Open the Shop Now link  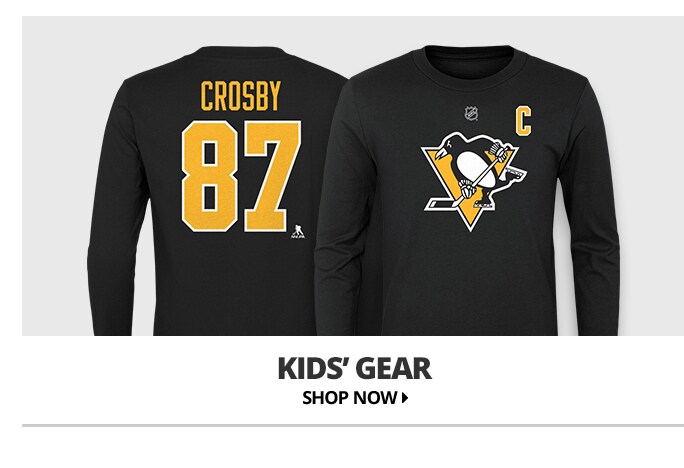pos(355,398)
